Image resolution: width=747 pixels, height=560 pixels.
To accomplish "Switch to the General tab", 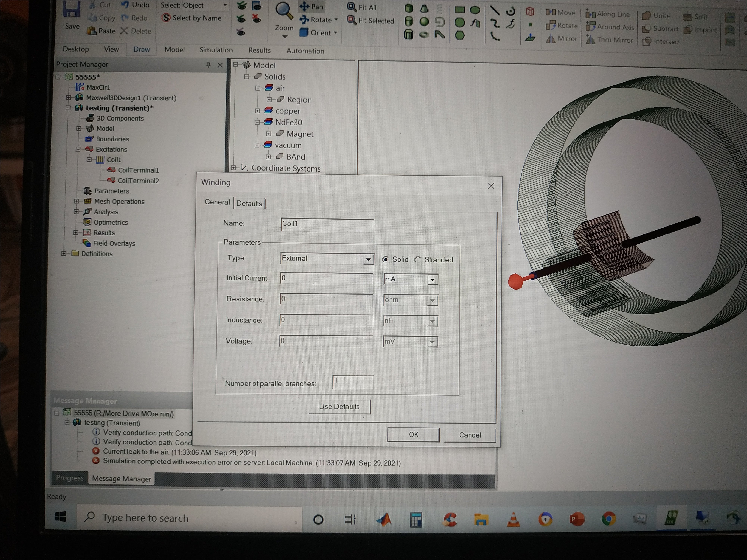I will (217, 202).
